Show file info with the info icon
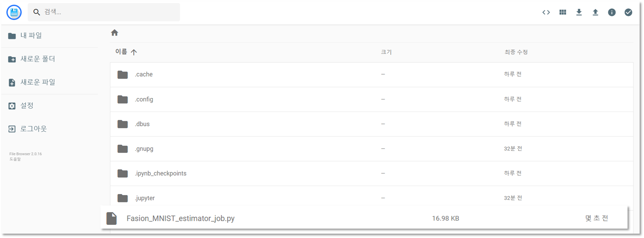The height and width of the screenshot is (238, 644). (x=612, y=12)
